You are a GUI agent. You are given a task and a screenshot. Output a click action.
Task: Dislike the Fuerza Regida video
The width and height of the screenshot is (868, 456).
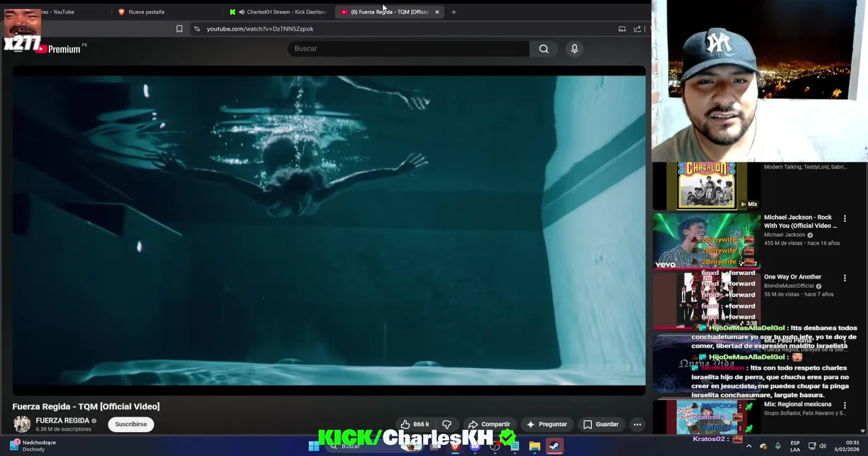447,424
